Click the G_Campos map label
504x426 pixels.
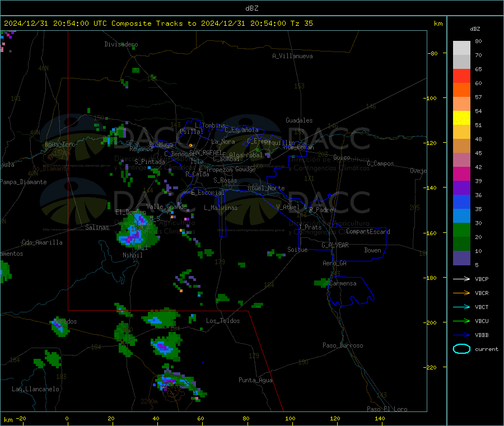pyautogui.click(x=381, y=163)
